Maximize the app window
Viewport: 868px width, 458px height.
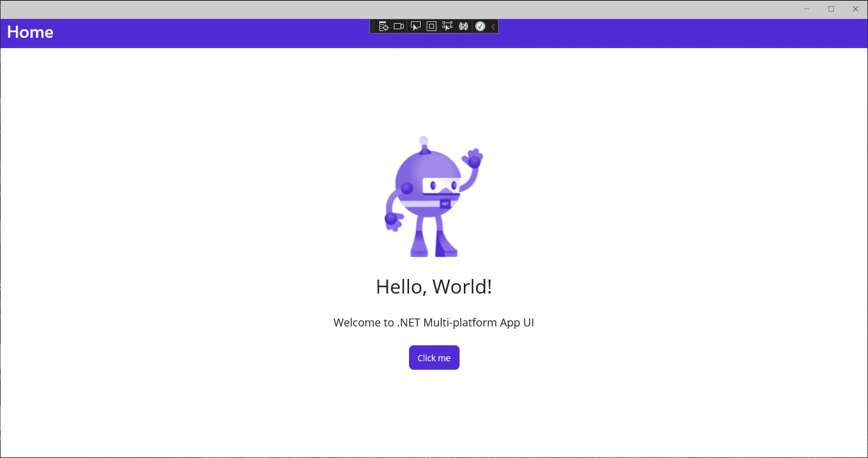[831, 9]
